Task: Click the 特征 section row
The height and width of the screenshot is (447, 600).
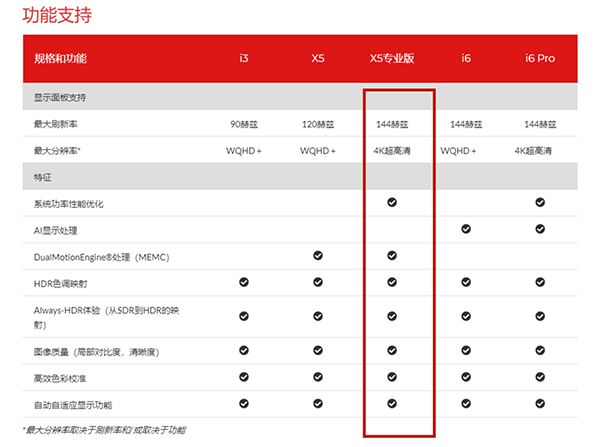Action: [42, 177]
